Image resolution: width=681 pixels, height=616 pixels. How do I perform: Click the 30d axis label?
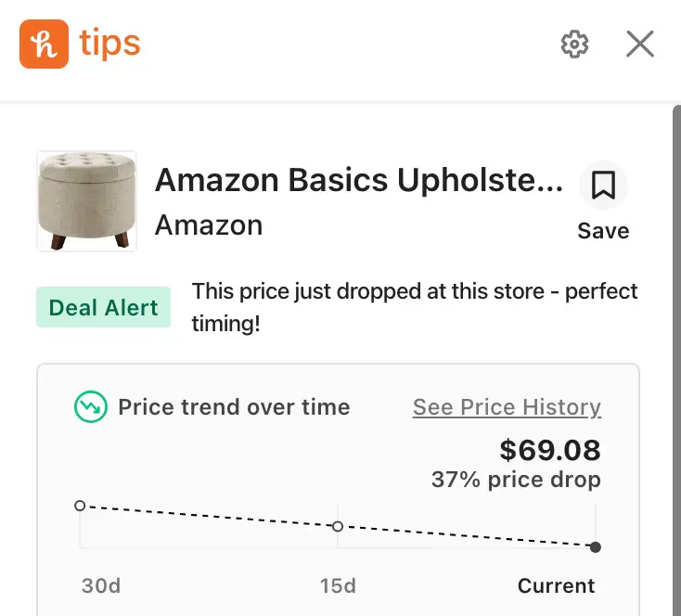click(101, 585)
